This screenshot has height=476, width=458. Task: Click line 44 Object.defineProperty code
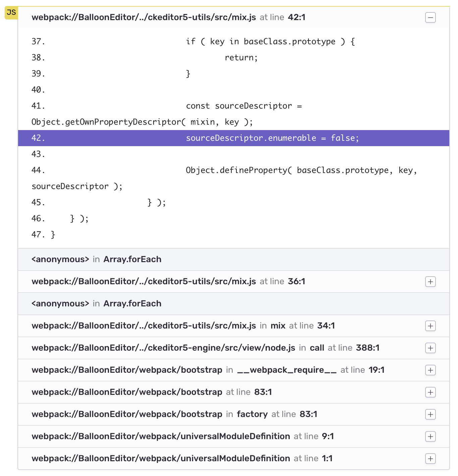pyautogui.click(x=302, y=170)
